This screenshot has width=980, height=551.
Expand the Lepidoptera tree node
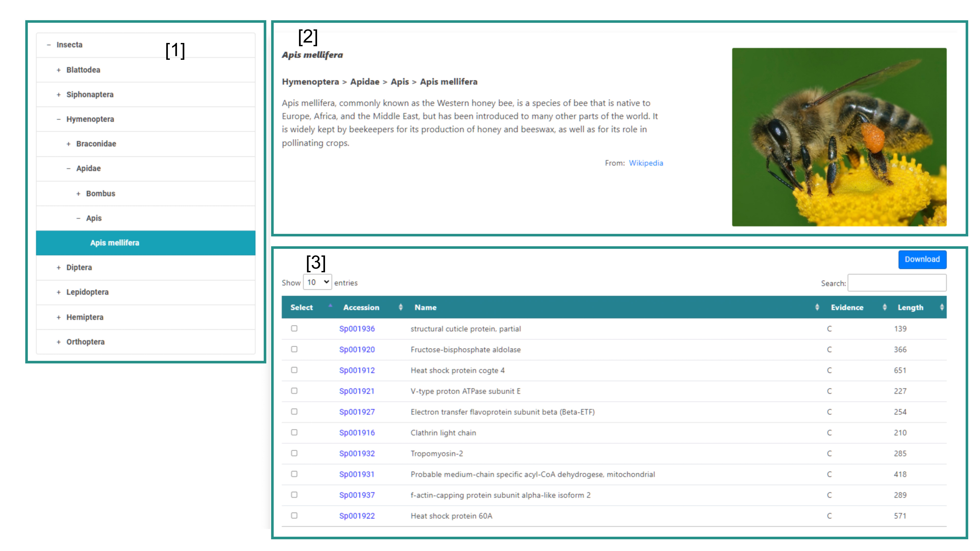tap(59, 292)
